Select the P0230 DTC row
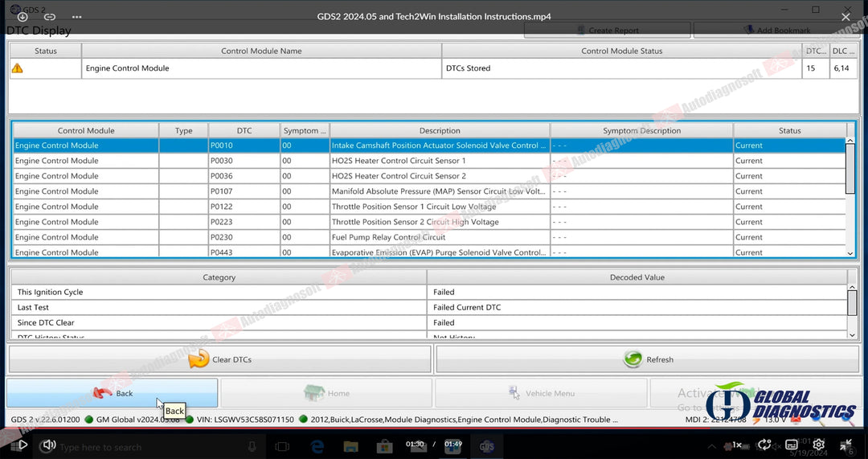This screenshot has height=459, width=868. 429,237
